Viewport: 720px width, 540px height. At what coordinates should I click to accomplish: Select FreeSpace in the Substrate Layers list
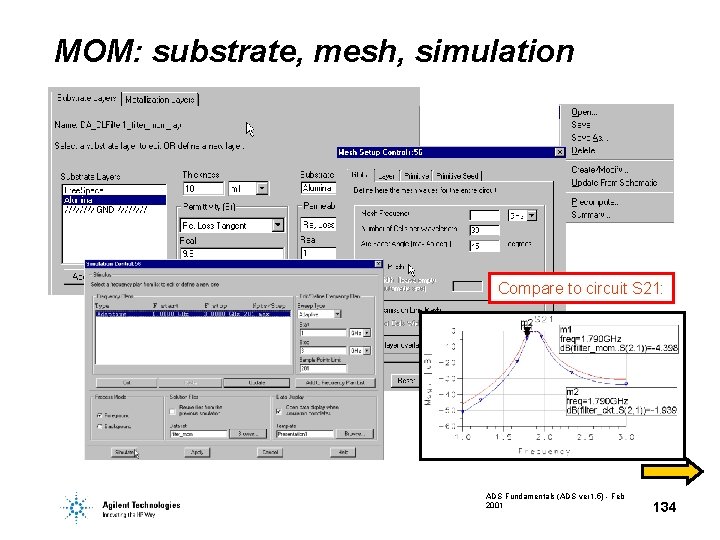coord(114,190)
